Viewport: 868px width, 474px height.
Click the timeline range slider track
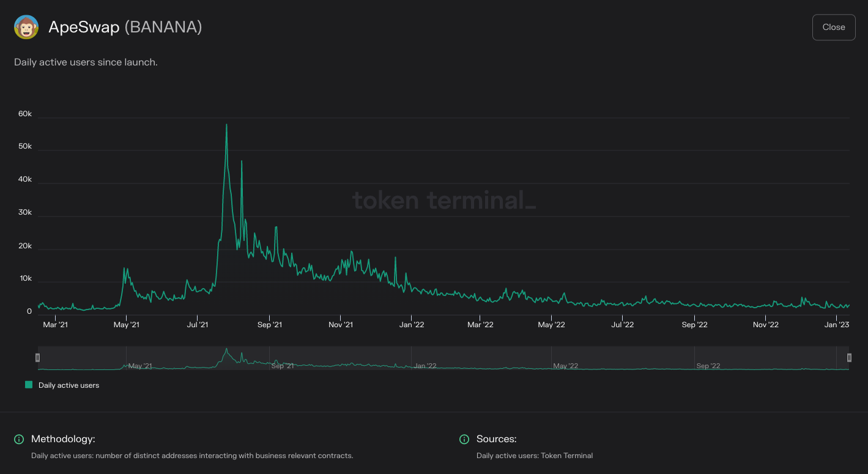443,357
